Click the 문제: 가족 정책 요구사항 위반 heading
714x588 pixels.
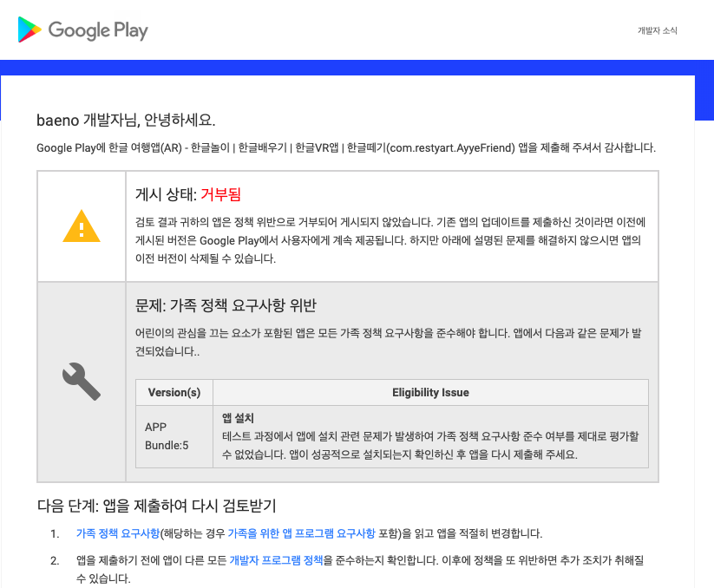coord(226,305)
